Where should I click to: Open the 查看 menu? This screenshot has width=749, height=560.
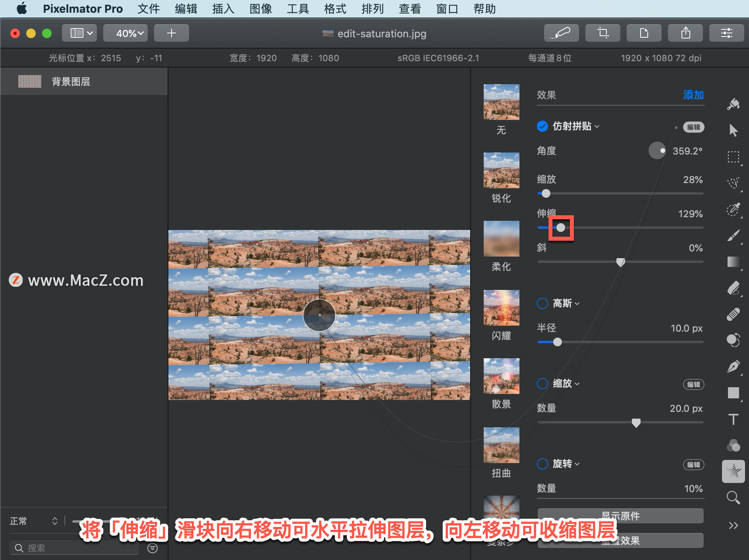[410, 9]
